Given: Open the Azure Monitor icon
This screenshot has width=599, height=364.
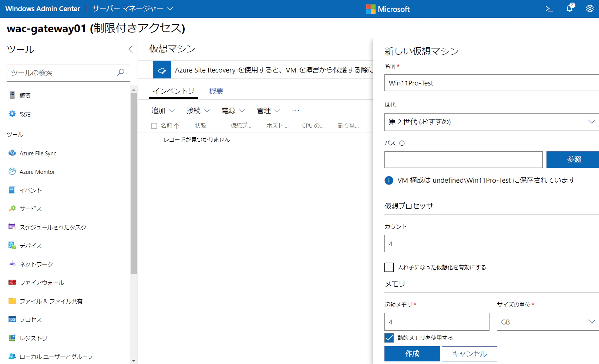Looking at the screenshot, I should pyautogui.click(x=12, y=172).
